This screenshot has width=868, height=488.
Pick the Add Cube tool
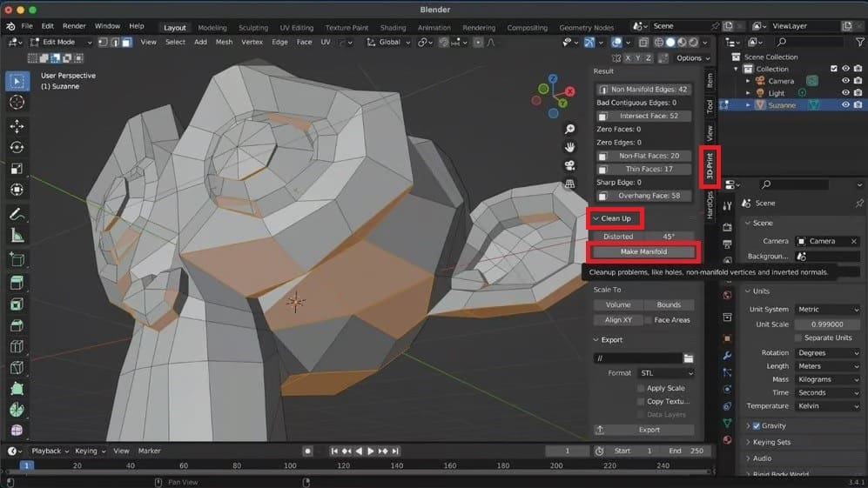tap(17, 259)
